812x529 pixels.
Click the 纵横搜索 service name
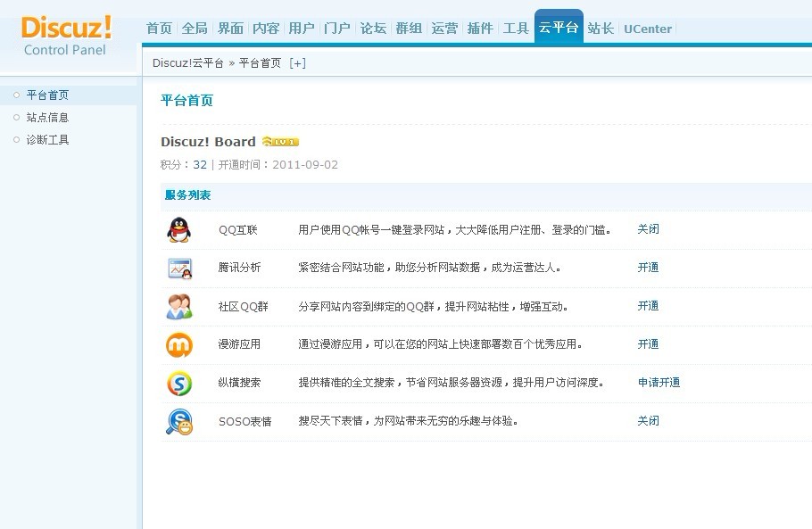pos(239,382)
